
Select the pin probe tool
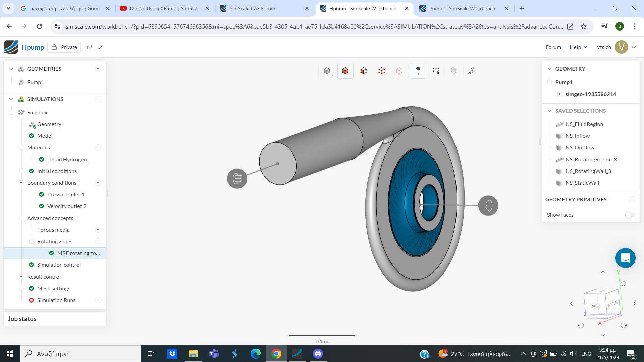click(x=418, y=71)
